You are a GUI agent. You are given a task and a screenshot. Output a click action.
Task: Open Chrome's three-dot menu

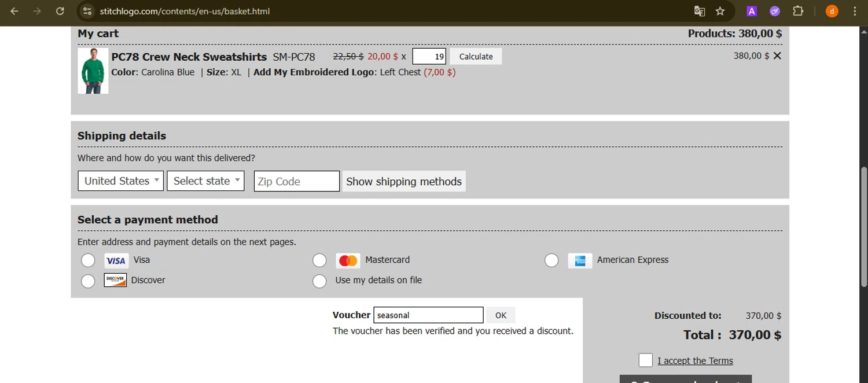[855, 11]
